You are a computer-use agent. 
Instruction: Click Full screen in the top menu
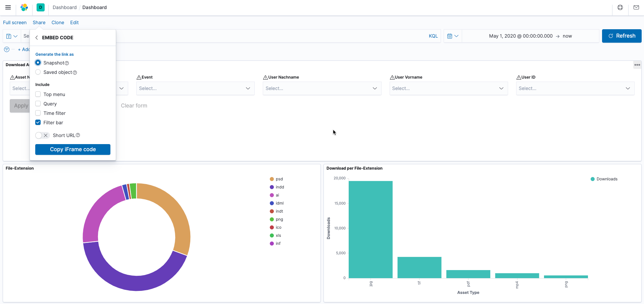coord(15,23)
